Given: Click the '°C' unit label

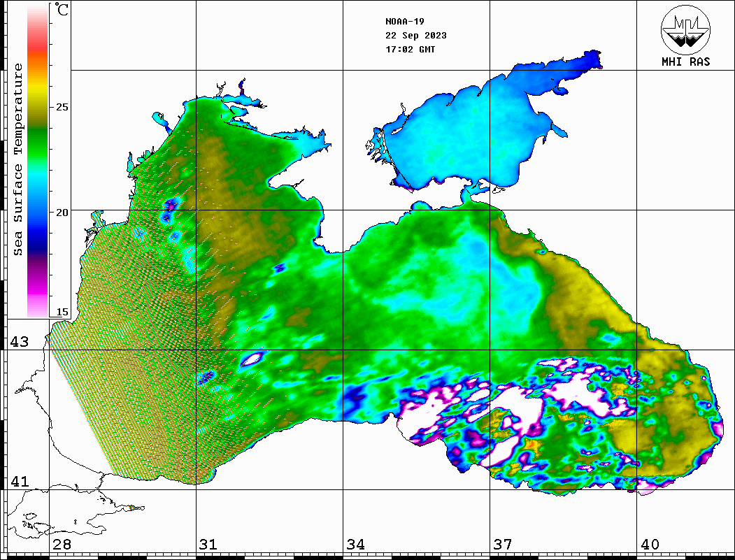Looking at the screenshot, I should coord(62,9).
